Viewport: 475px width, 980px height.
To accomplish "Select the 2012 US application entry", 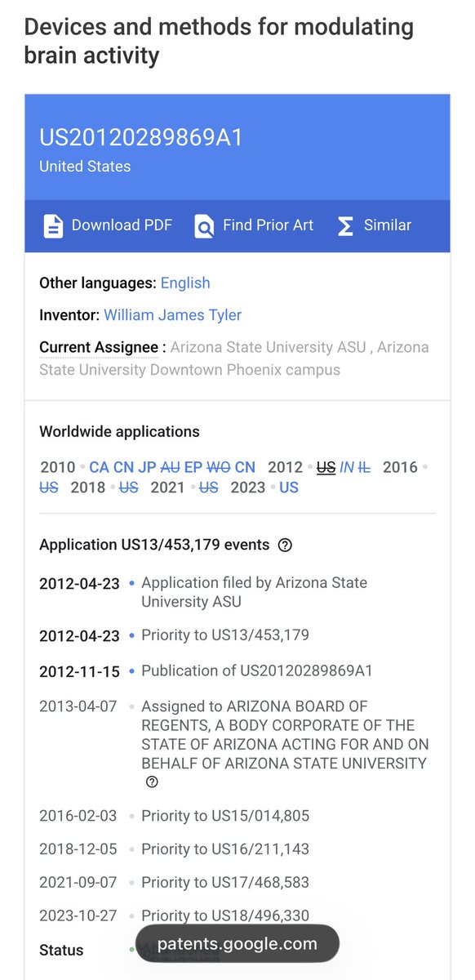I will [326, 467].
